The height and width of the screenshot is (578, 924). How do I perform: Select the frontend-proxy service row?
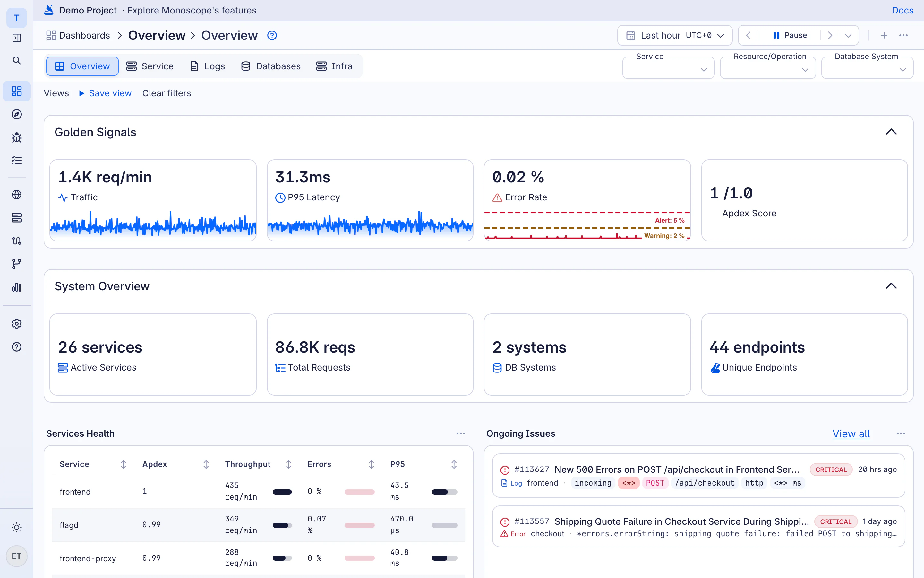(x=259, y=558)
